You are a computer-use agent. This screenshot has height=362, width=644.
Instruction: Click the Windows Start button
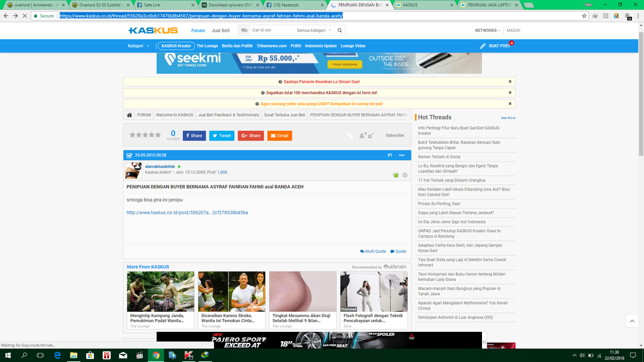coord(8,355)
